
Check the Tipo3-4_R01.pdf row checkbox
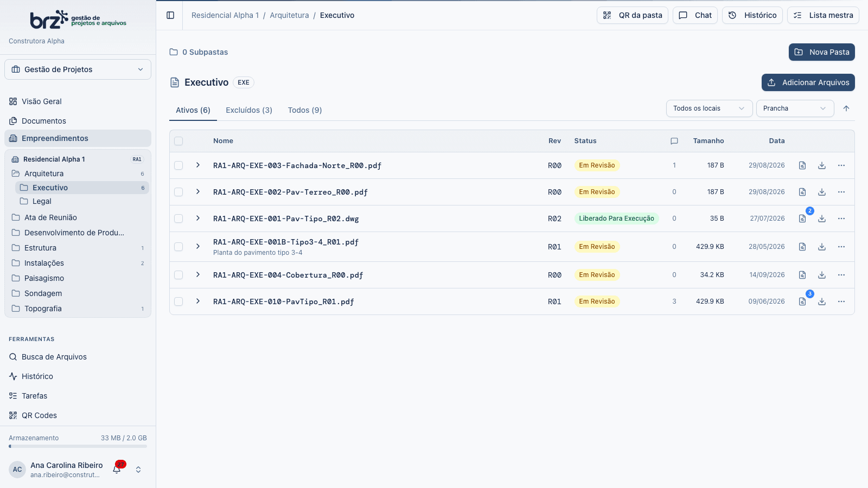[x=178, y=247]
